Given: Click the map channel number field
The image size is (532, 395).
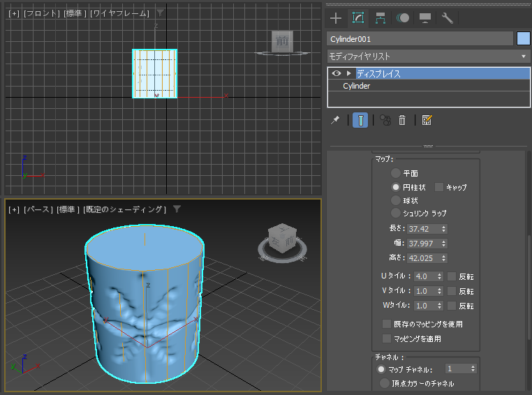Looking at the screenshot, I should 457,368.
